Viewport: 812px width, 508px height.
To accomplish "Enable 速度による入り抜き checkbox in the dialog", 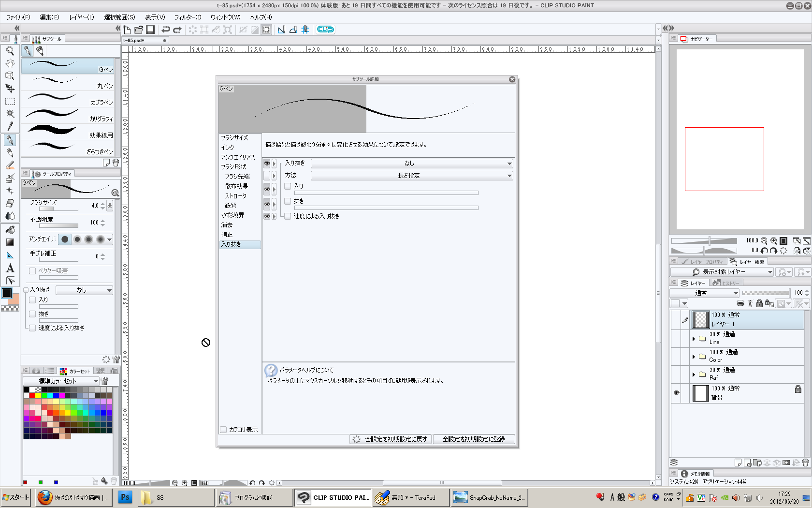I will tap(288, 216).
